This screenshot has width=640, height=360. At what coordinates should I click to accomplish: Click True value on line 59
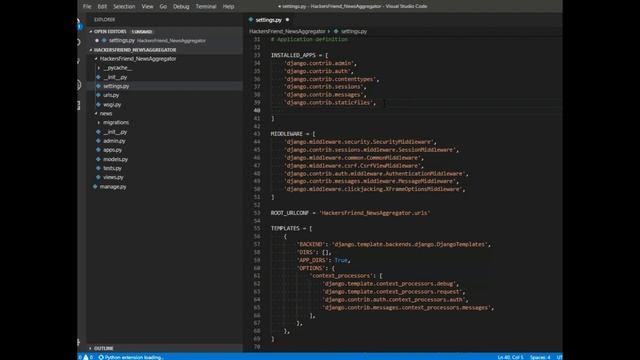[x=341, y=260]
